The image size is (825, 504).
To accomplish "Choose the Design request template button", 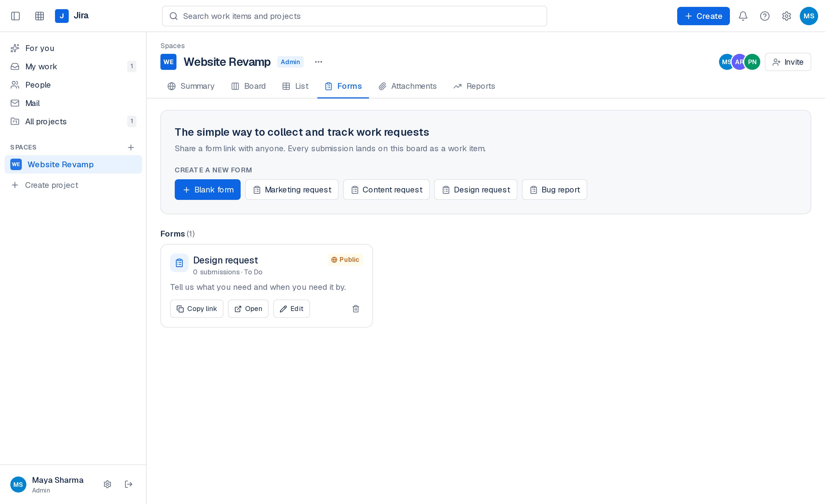I will tap(476, 190).
